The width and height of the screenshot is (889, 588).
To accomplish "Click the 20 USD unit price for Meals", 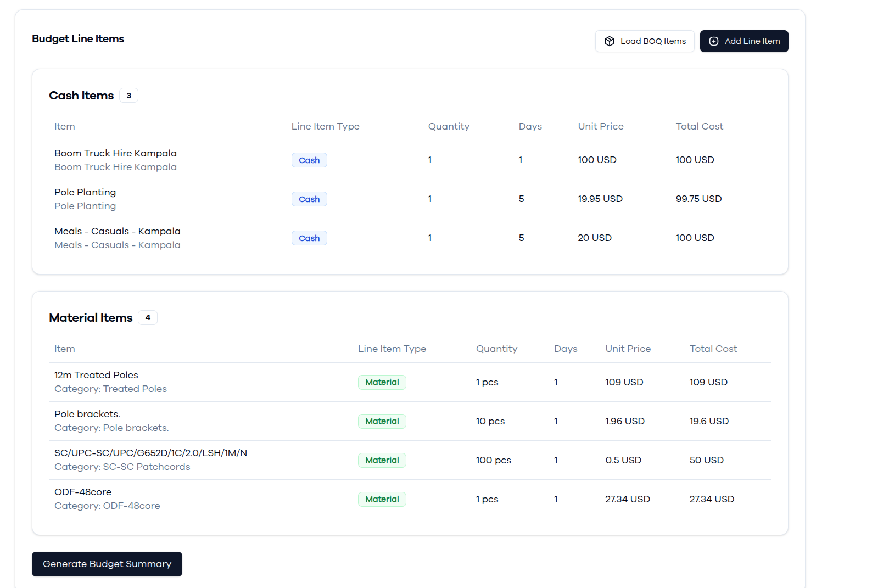I will coord(595,238).
